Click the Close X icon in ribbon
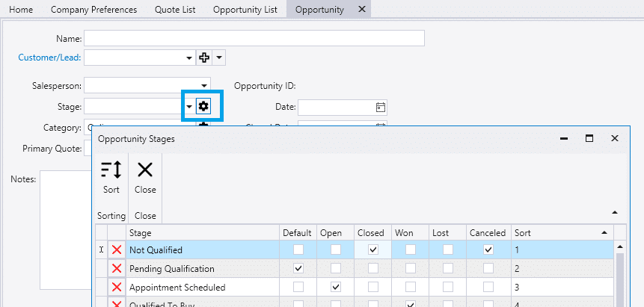 pos(145,170)
